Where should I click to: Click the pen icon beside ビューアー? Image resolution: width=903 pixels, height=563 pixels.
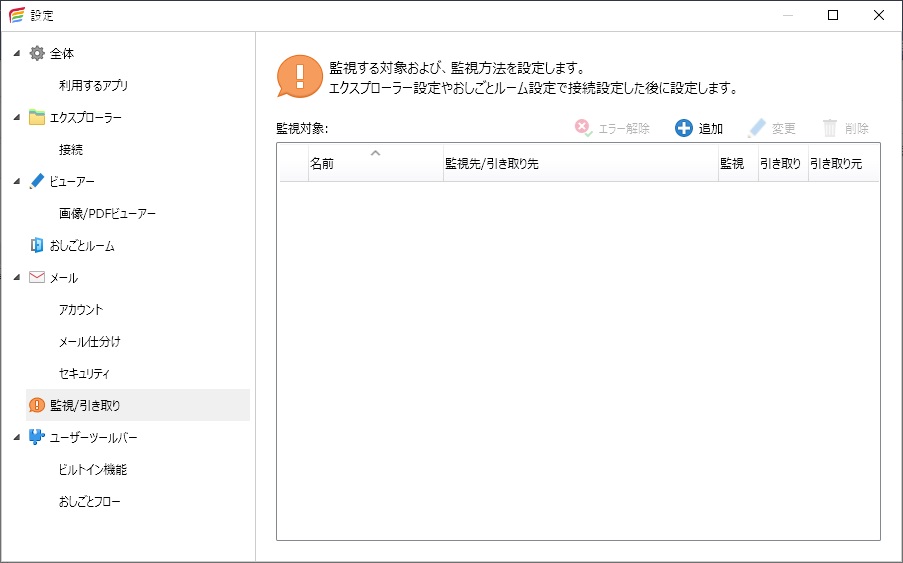click(x=37, y=181)
